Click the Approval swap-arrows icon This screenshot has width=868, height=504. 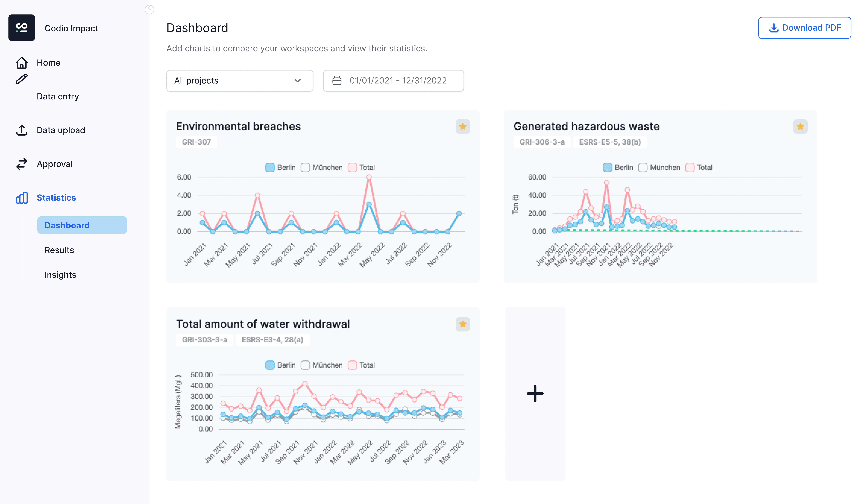coord(21,164)
